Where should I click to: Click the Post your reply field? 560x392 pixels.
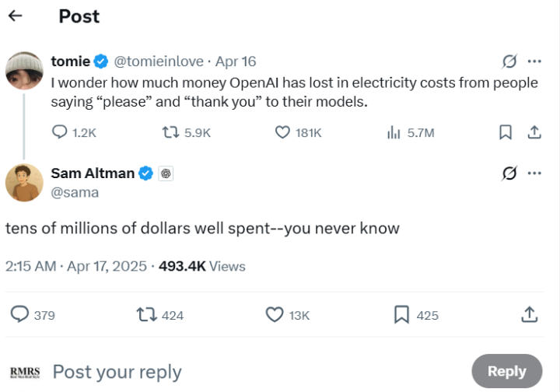coord(233,372)
